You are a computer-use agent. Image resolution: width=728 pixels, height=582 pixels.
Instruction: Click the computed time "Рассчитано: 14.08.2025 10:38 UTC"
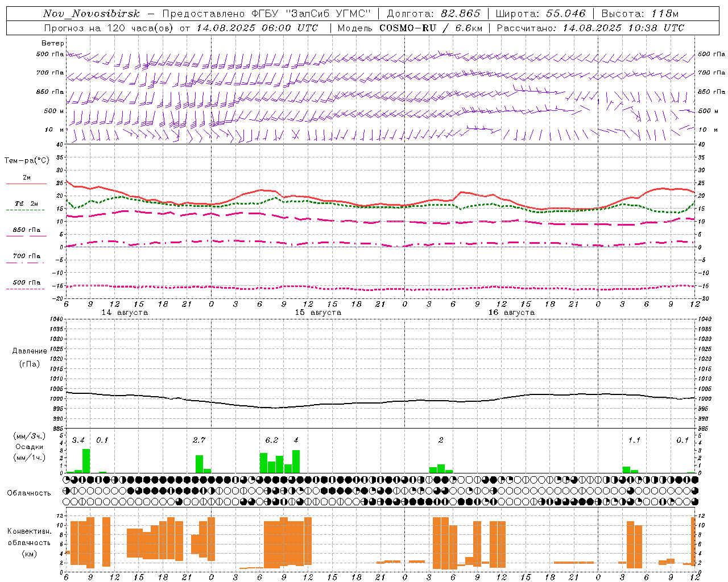tap(590, 28)
